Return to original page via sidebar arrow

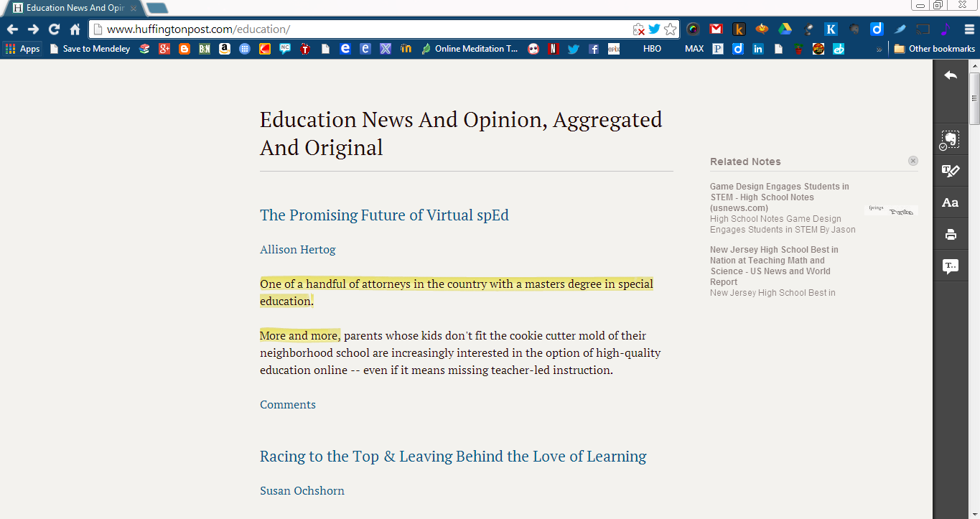[951, 75]
